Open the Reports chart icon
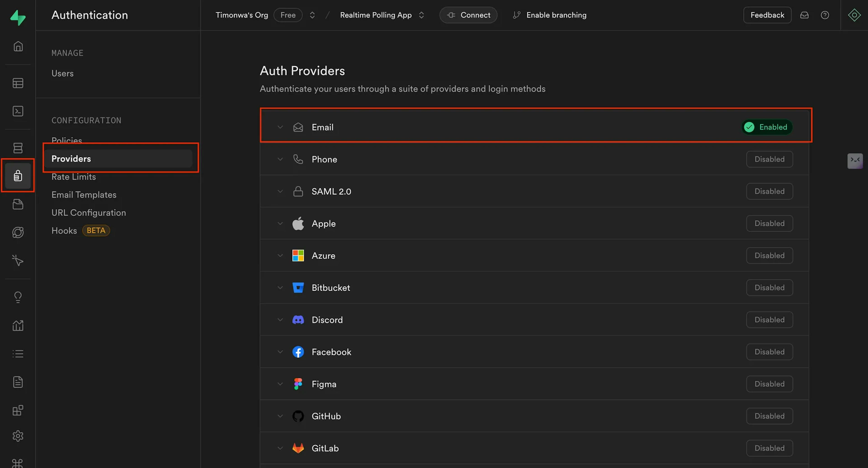Image resolution: width=868 pixels, height=468 pixels. [18, 326]
